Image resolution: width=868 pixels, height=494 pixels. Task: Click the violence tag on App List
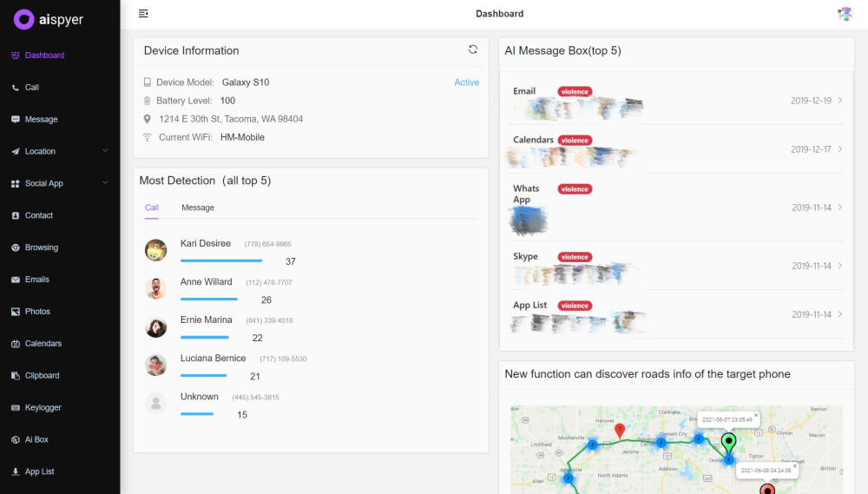coord(575,306)
